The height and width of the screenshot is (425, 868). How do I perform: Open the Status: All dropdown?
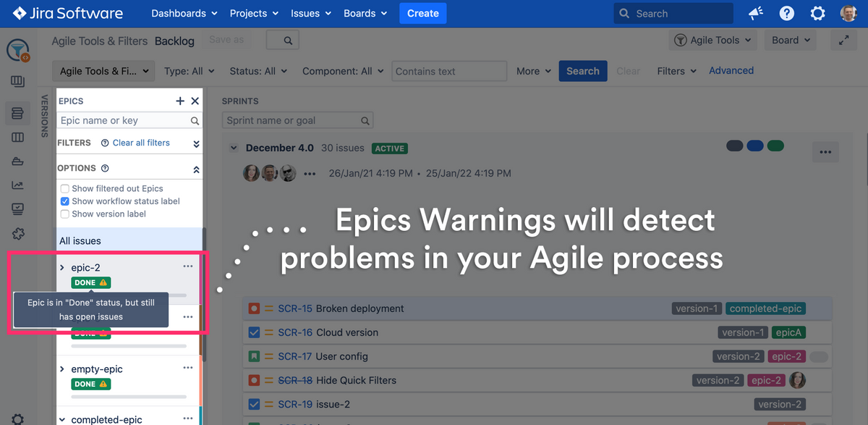(258, 71)
